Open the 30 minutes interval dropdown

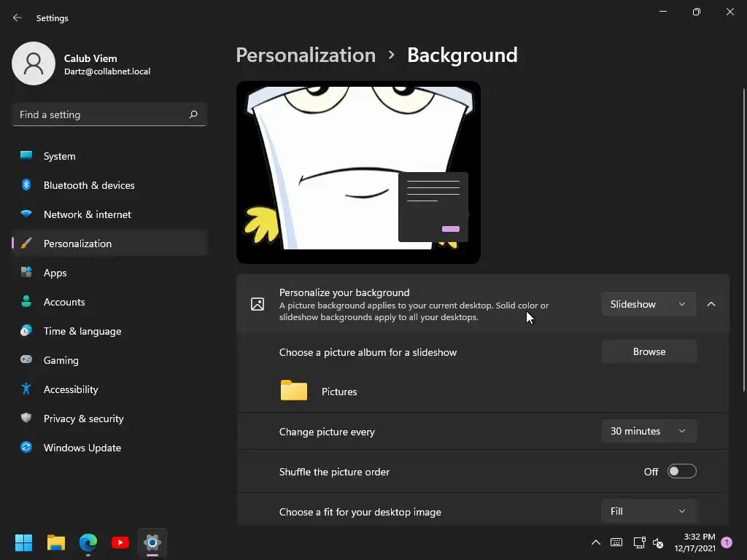[649, 431]
